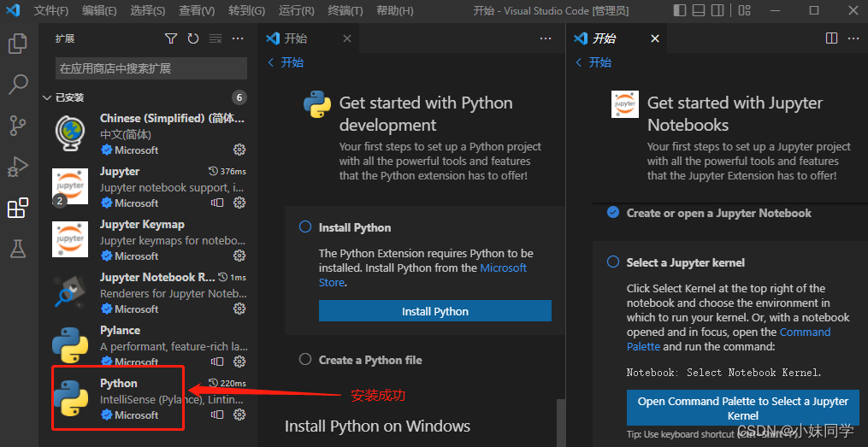Open manage gear for Jupyter Keymap
This screenshot has height=447, width=868.
239,256
